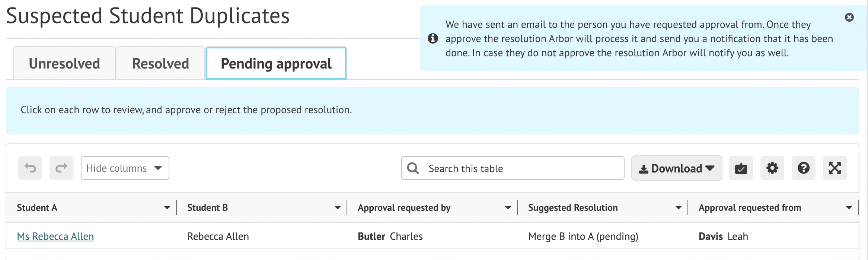Open table settings gear icon
The height and width of the screenshot is (260, 868).
click(772, 168)
